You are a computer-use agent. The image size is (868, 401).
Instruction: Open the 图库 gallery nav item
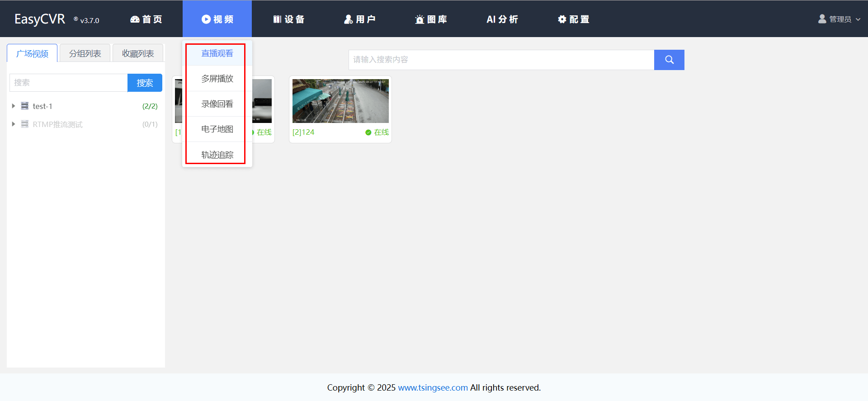(x=431, y=19)
